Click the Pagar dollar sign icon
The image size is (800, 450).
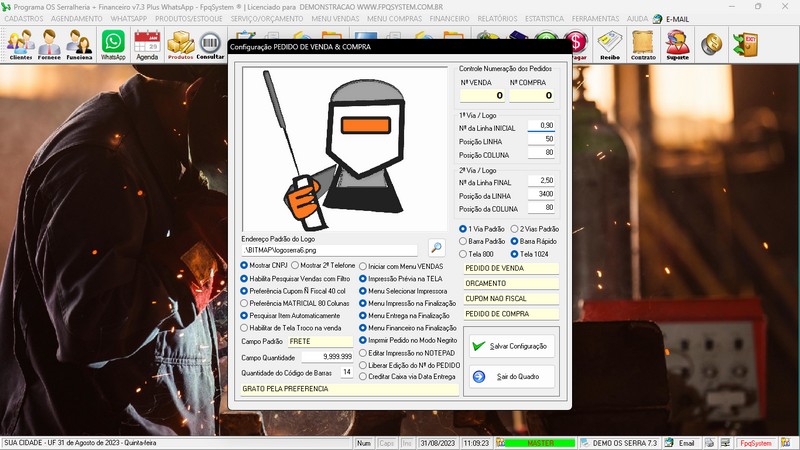click(x=580, y=45)
